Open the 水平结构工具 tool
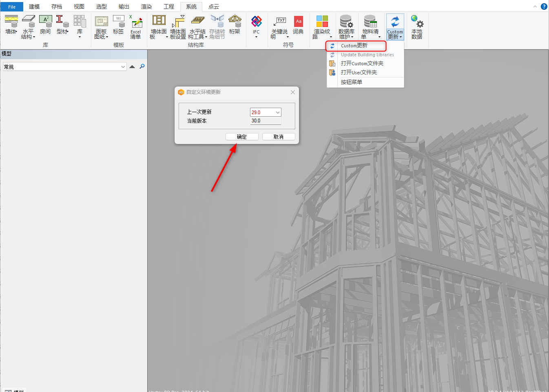Image resolution: width=549 pixels, height=392 pixels. pos(197,27)
